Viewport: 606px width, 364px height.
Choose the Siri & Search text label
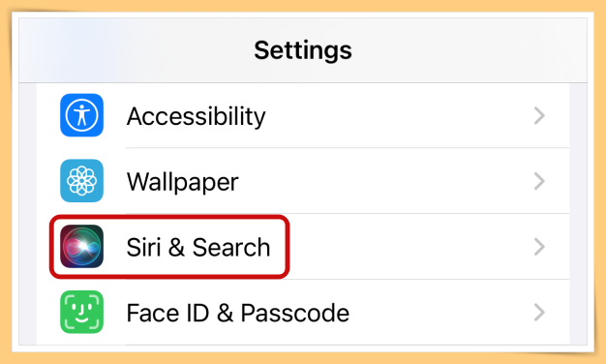198,247
